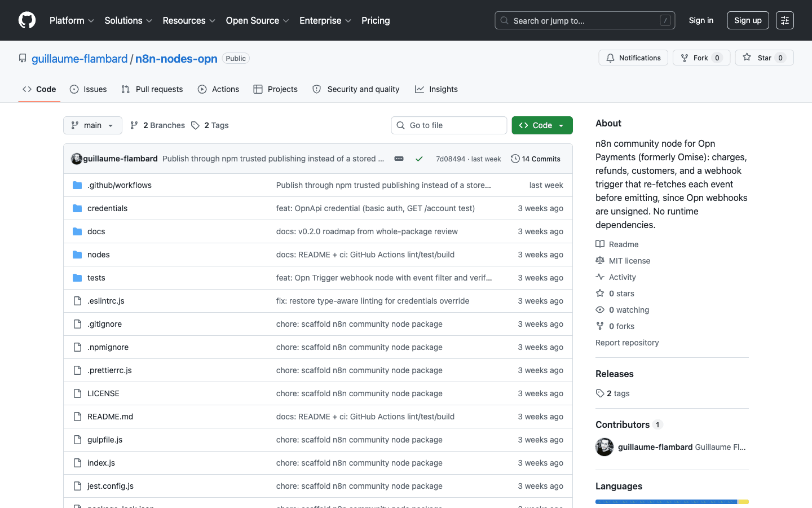Open gulpfile.js file

(105, 440)
